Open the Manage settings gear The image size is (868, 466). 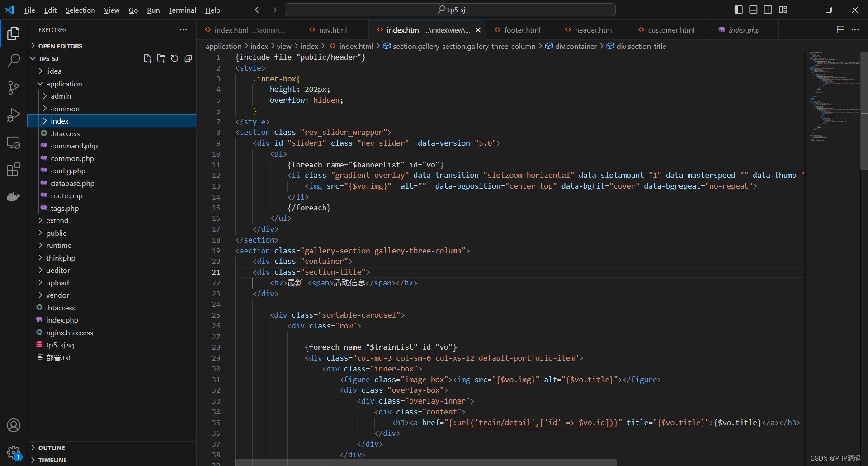14,452
